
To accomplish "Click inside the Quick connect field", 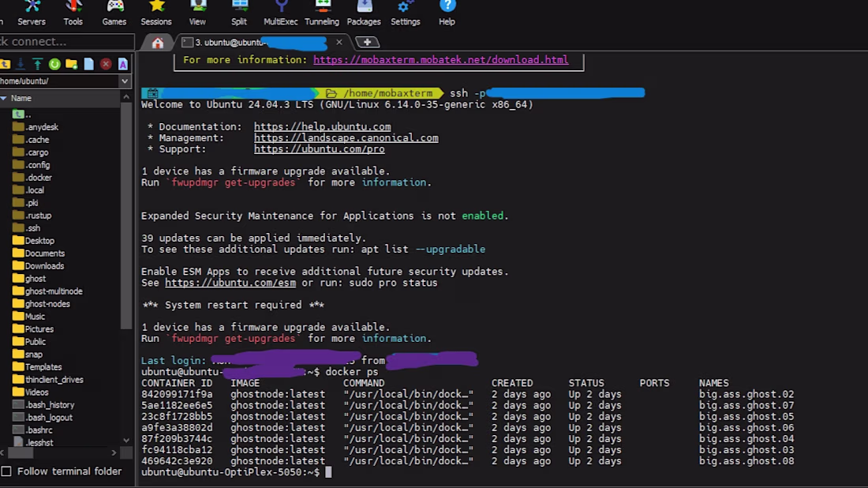I will pos(66,42).
